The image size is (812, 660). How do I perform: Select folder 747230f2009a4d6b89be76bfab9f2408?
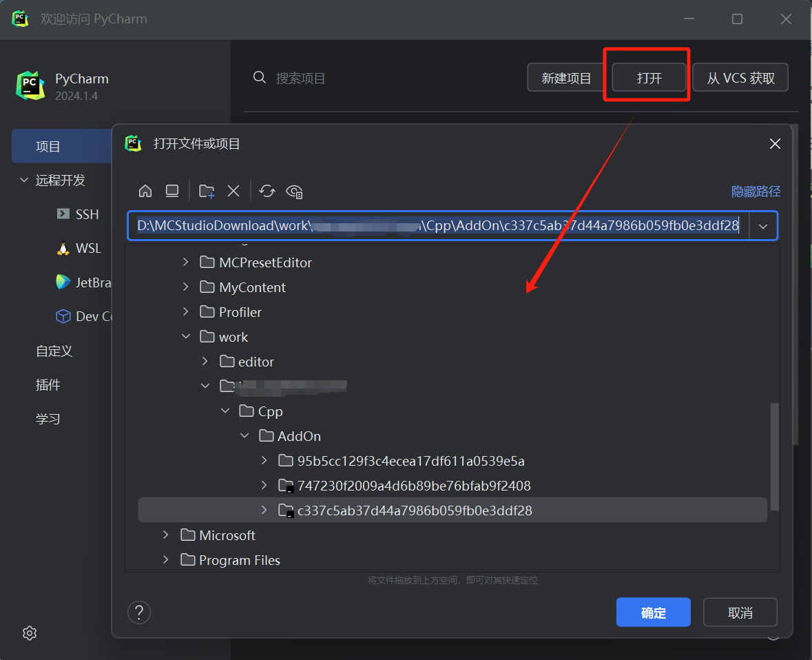point(452,486)
